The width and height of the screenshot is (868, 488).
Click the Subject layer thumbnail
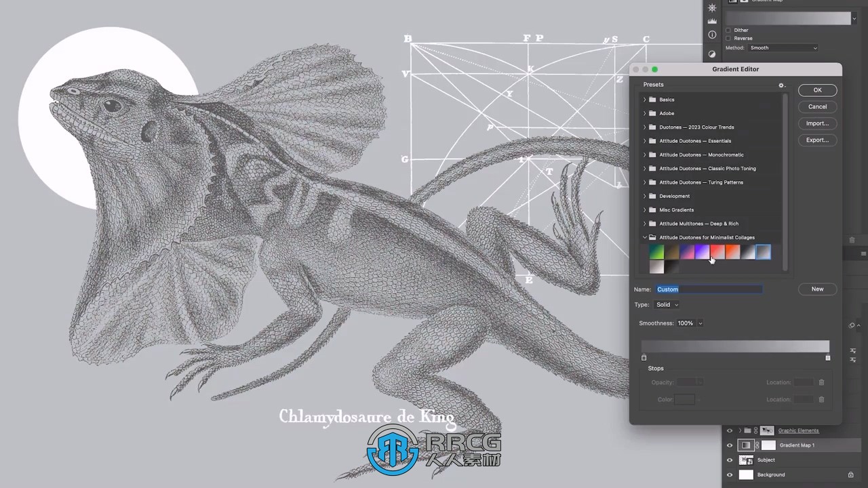coord(746,460)
